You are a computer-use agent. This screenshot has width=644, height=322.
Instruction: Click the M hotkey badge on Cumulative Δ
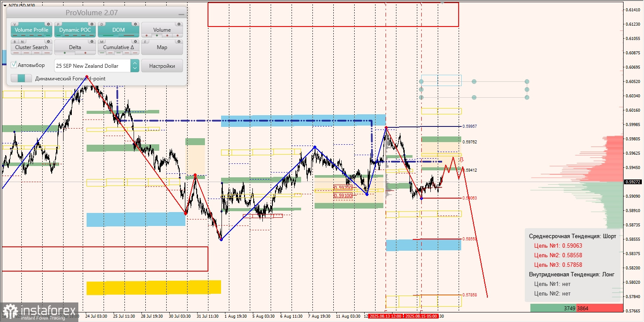click(102, 42)
